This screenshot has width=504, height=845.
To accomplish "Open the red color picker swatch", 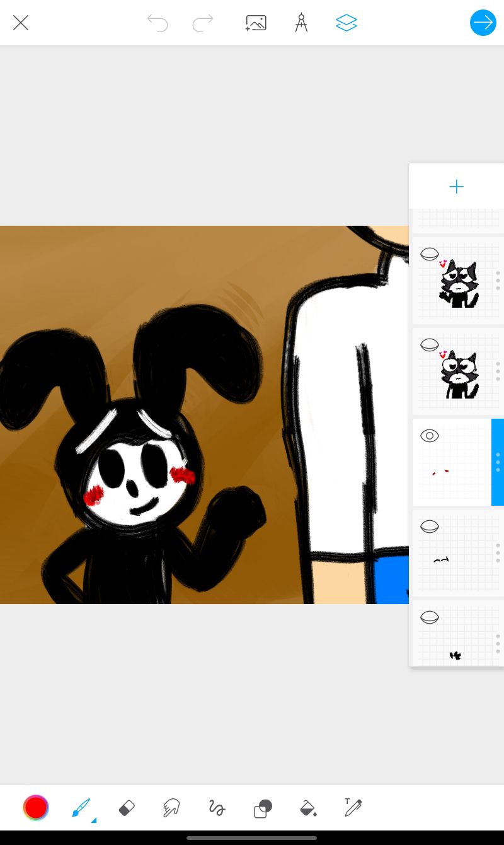I will [x=36, y=807].
